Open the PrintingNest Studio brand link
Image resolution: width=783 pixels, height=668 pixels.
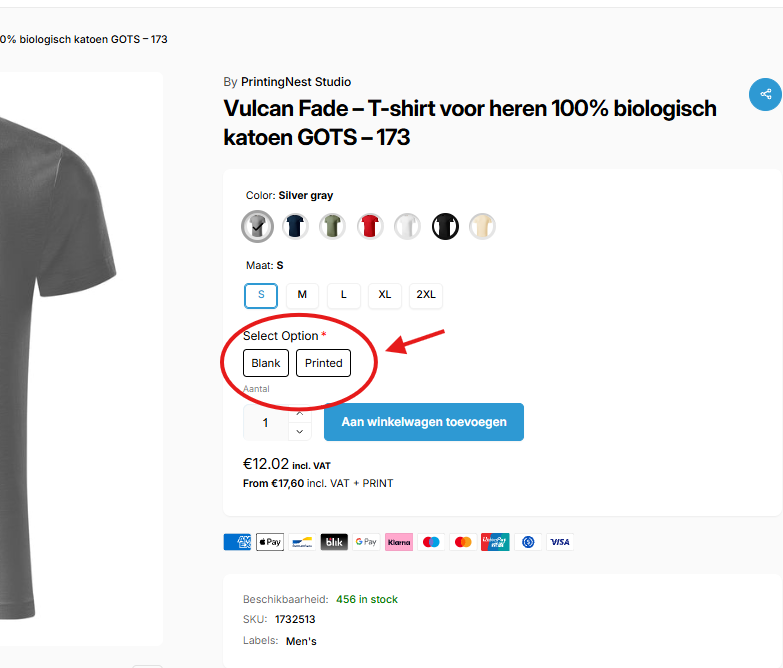(x=295, y=82)
